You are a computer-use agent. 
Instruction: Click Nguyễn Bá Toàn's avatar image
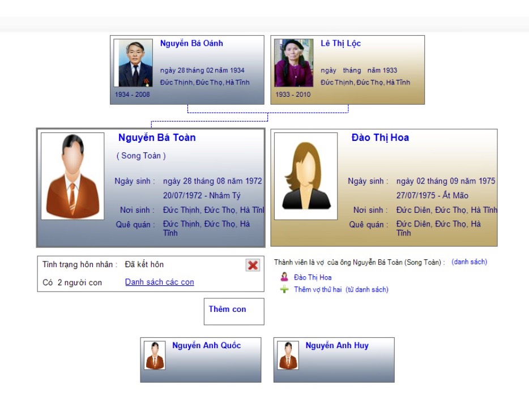click(x=72, y=176)
